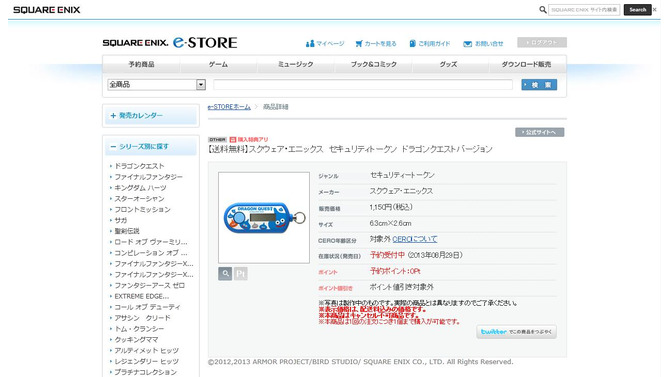Viewport: 670px width, 377px height.
Task: Open レジェンダリー ヒッツ in series list
Action: pos(147,361)
